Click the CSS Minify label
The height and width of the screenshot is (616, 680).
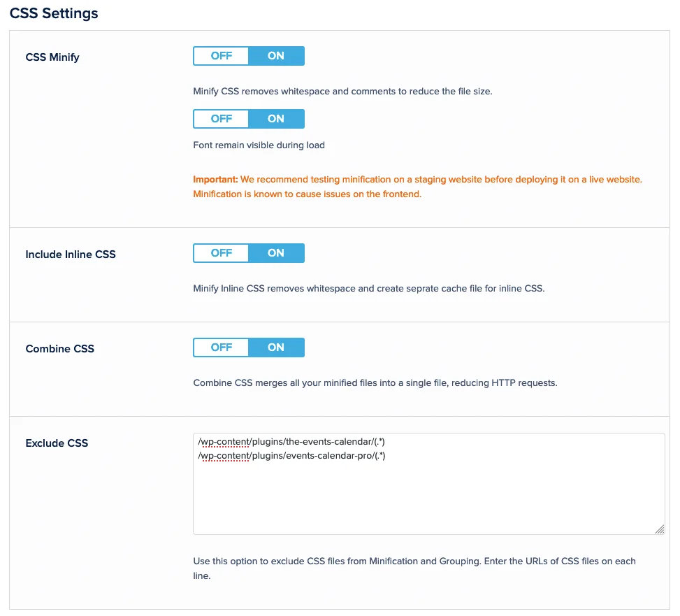pos(52,57)
